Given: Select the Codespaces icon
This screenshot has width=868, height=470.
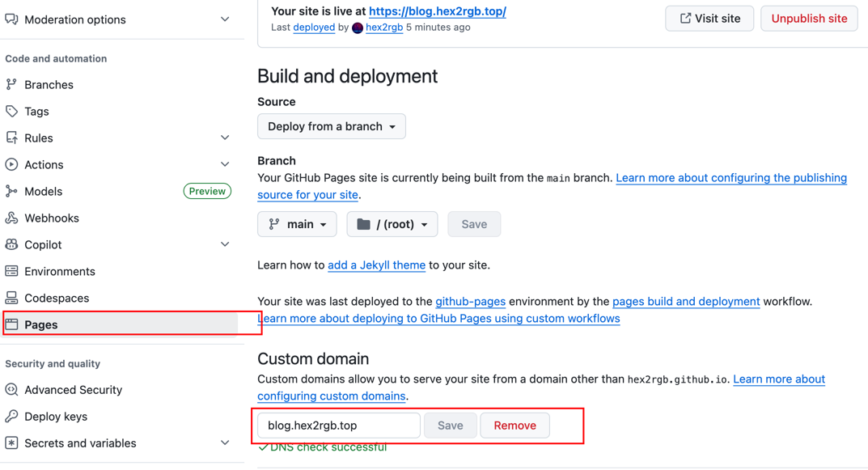Looking at the screenshot, I should click(12, 298).
